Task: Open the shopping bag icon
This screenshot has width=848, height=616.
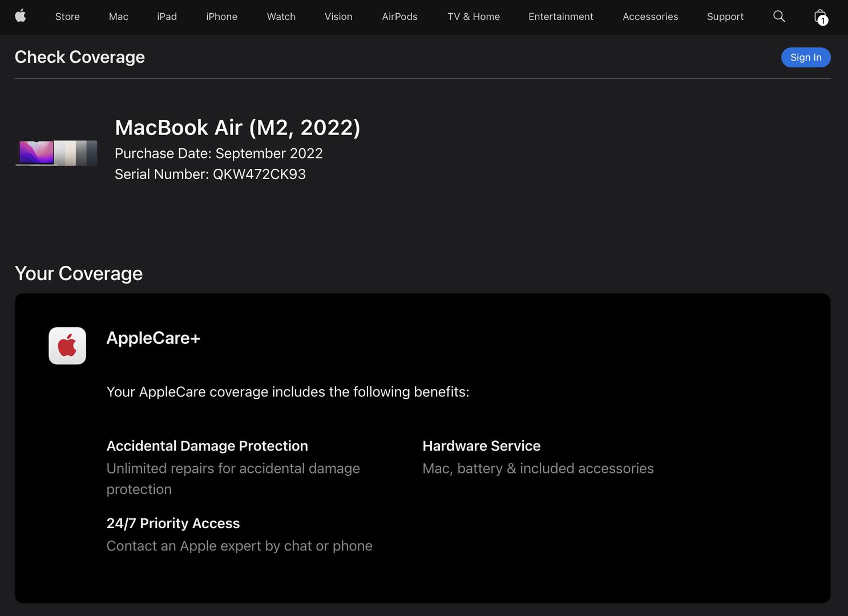Action: 821,17
